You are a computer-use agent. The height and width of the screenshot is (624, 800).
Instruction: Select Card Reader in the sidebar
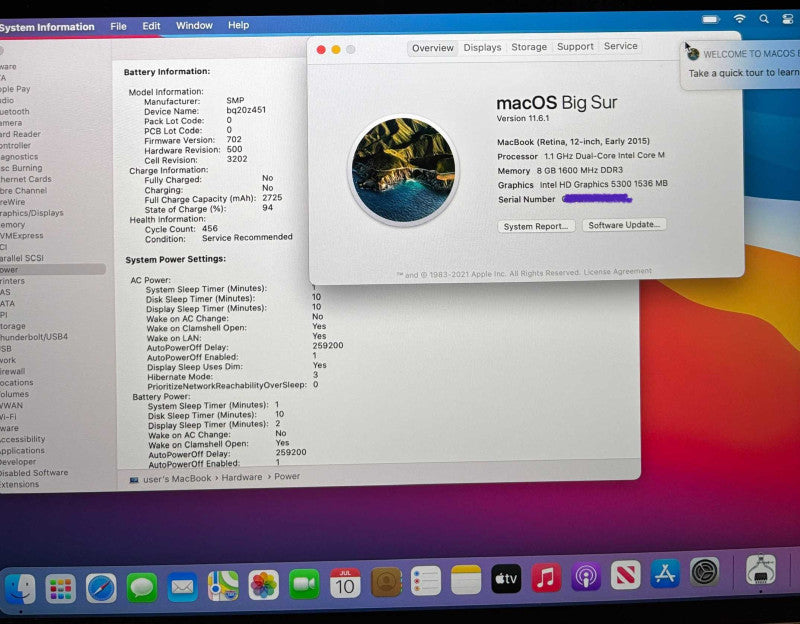[20, 134]
